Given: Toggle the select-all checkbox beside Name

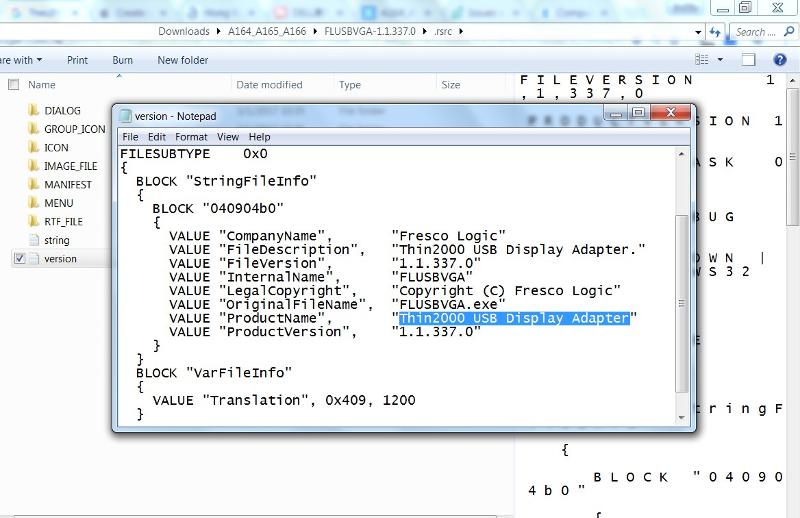Looking at the screenshot, I should [x=12, y=85].
